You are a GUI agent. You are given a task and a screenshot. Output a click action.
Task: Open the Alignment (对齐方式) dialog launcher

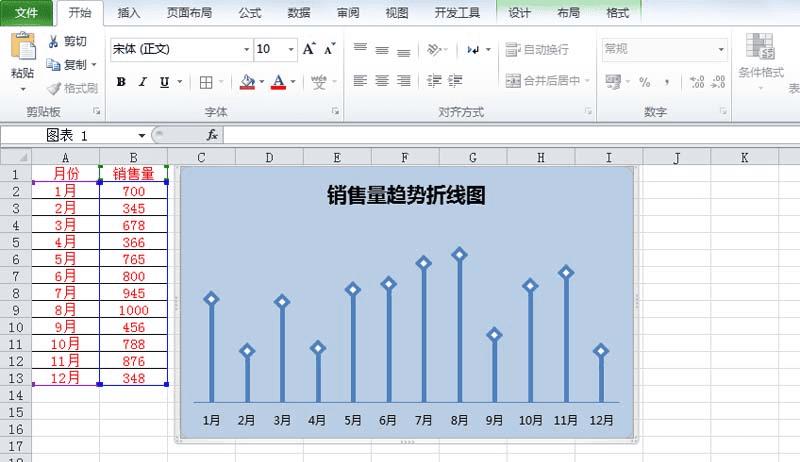(x=588, y=111)
